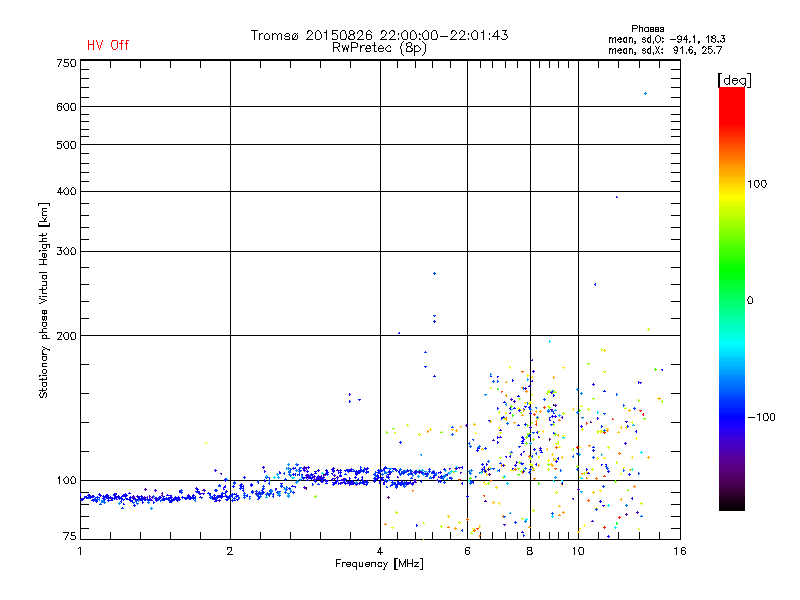Image resolution: width=800 pixels, height=600 pixels.
Task: Click the isolated data point above 600 km
Action: [645, 93]
